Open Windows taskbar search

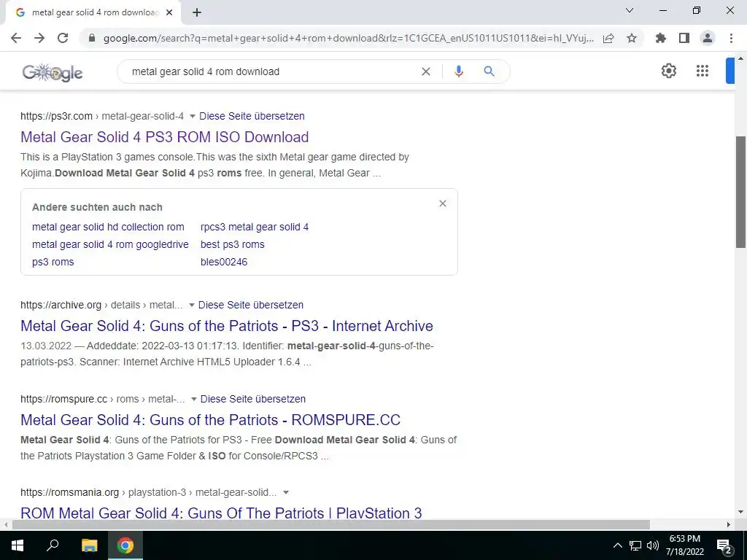(x=53, y=545)
